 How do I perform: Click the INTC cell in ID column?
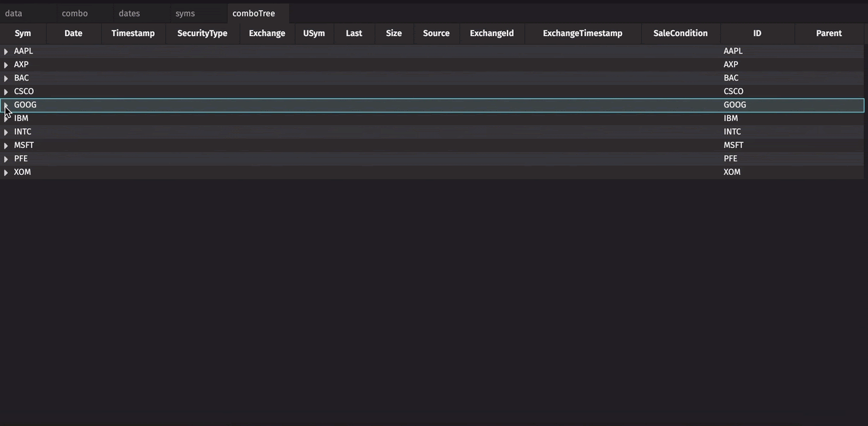click(757, 132)
